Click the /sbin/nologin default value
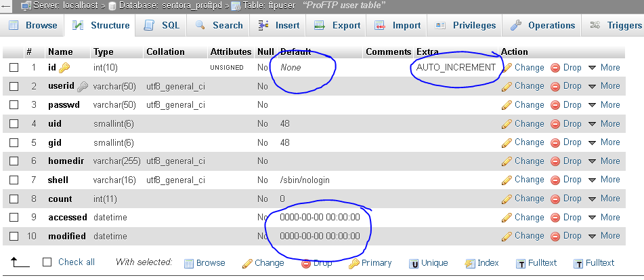Screen dimensions: 644x280 click(x=304, y=180)
